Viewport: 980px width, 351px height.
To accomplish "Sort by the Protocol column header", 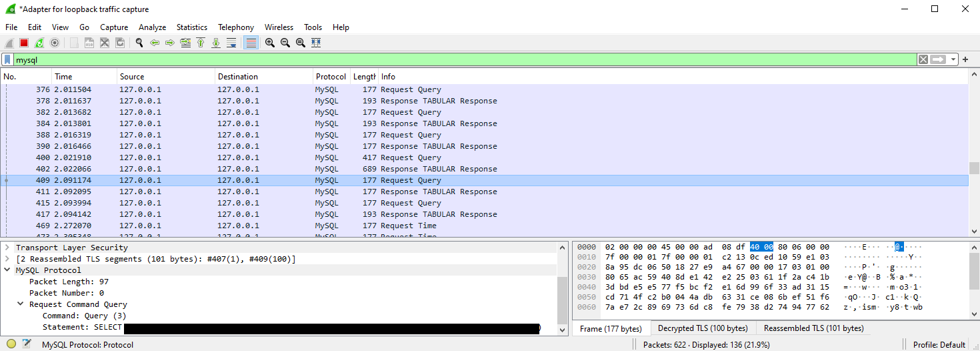I will [x=331, y=77].
